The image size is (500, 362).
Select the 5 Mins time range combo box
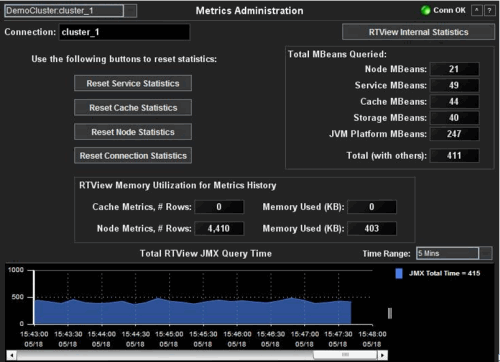(447, 253)
